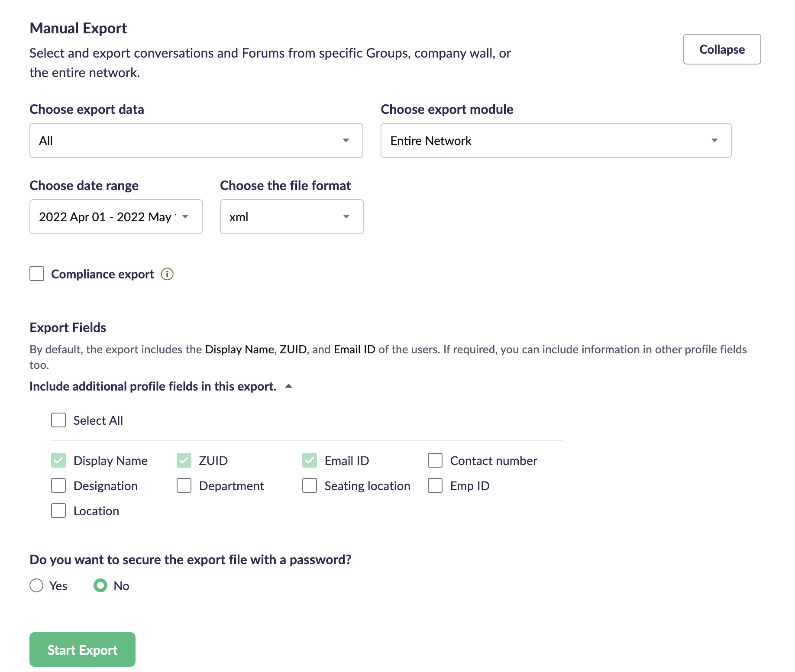
Task: Open the date range dropdown
Action: 116,217
